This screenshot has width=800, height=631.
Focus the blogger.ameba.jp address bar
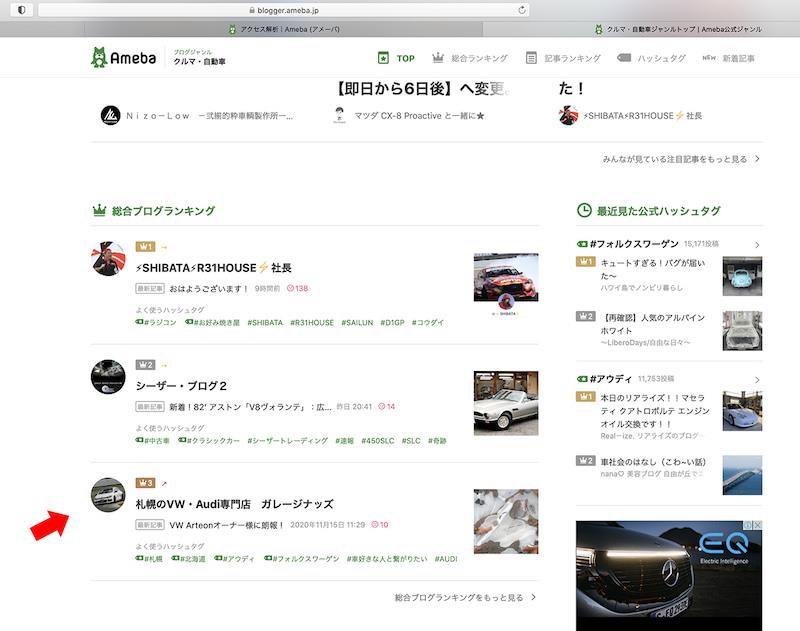click(284, 10)
